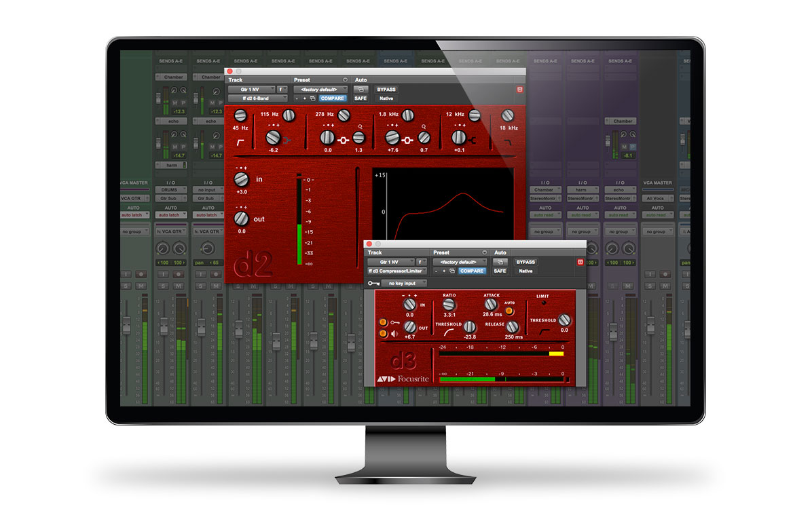Toggle COMPARE in the d2 window

pyautogui.click(x=332, y=98)
